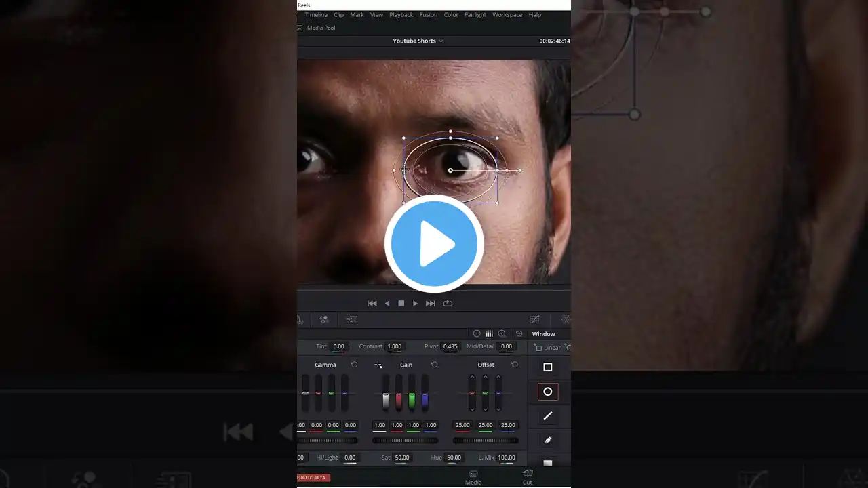Edit the Tint value field
The height and width of the screenshot is (488, 868).
tap(338, 346)
